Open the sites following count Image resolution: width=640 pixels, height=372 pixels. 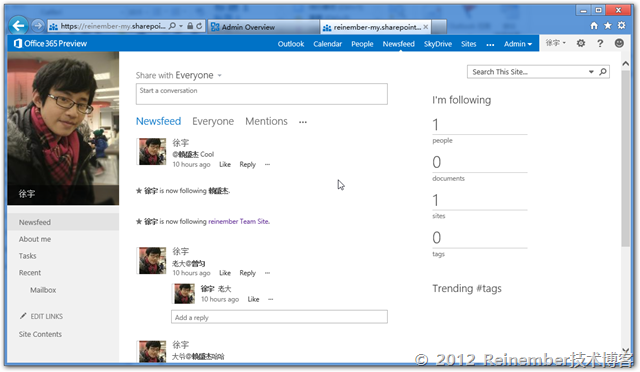point(436,200)
